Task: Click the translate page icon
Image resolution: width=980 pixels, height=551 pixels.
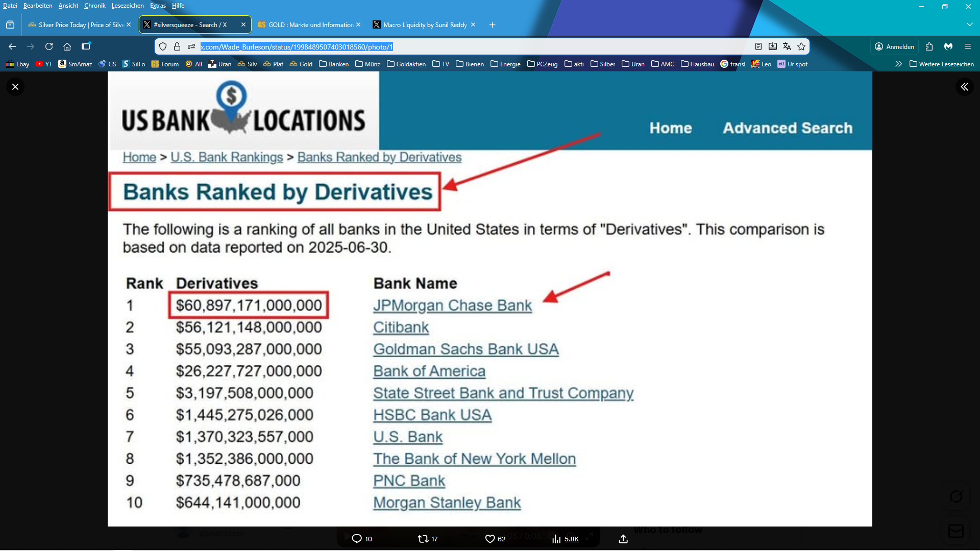Action: pos(787,46)
